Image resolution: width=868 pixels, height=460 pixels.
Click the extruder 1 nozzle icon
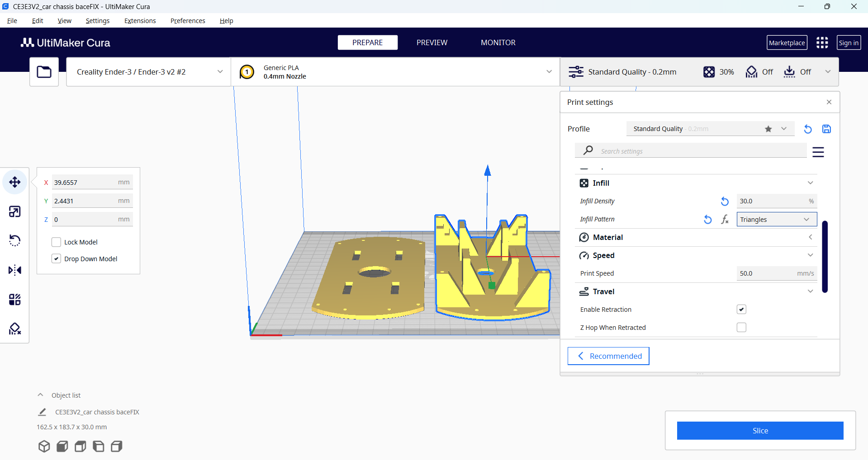(x=247, y=72)
